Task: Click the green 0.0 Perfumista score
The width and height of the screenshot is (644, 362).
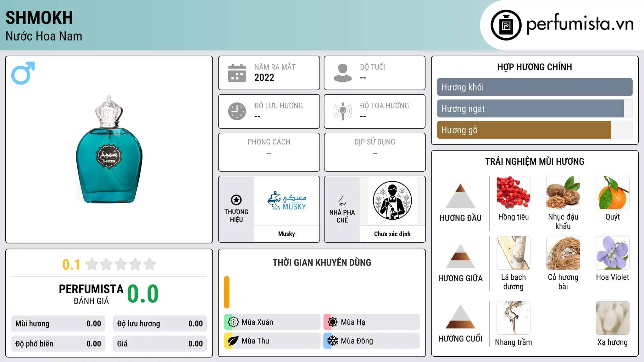Action: (143, 294)
